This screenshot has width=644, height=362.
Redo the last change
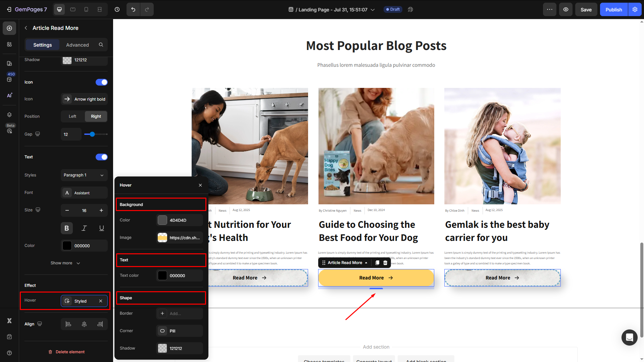147,9
